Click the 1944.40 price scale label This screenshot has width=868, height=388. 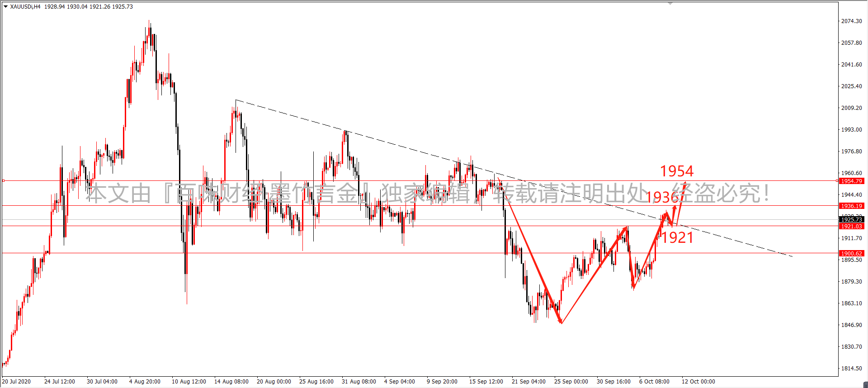point(851,195)
